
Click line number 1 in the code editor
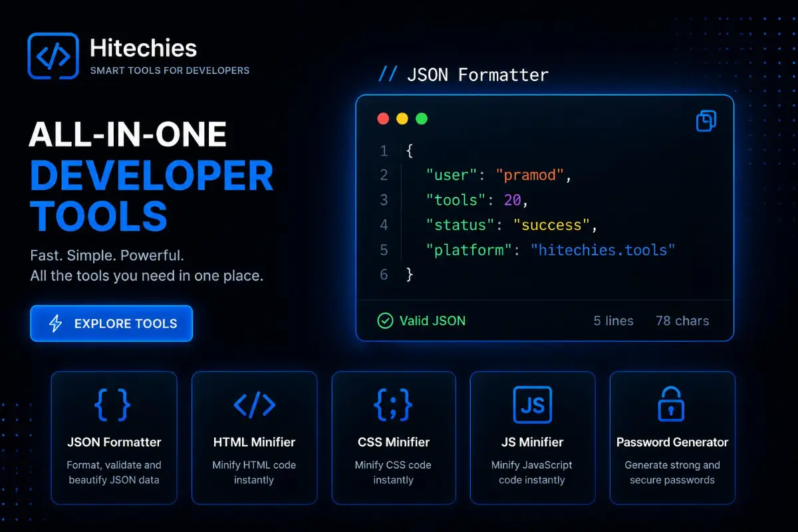[x=384, y=152]
